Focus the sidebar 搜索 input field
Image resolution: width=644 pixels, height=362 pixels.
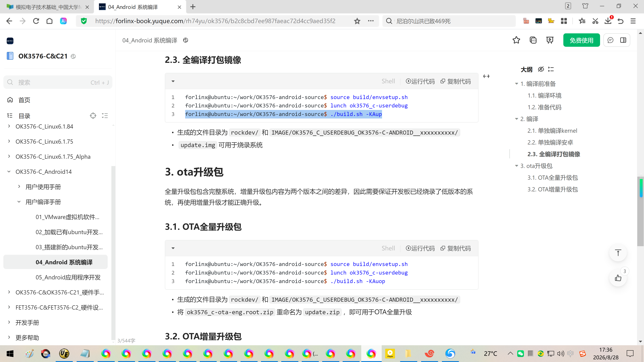58,82
